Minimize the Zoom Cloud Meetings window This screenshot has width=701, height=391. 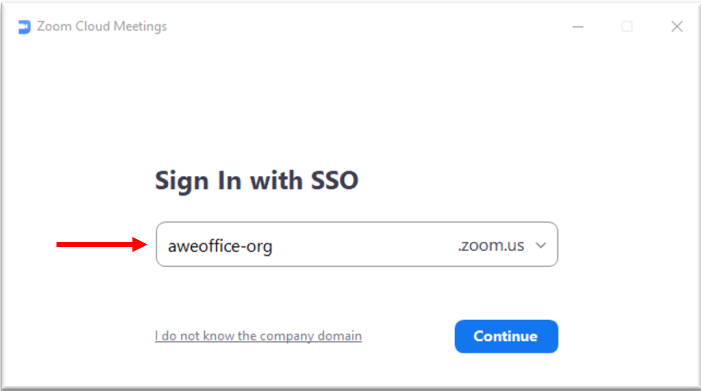[x=578, y=27]
